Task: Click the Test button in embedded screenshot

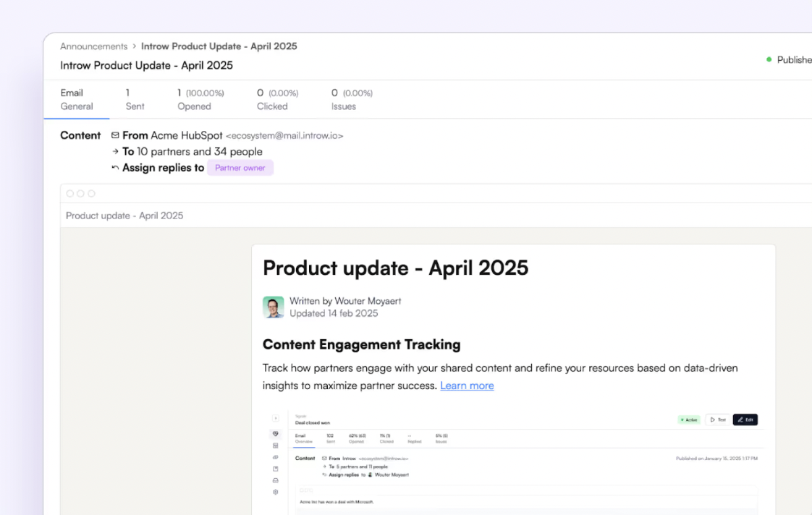Action: (718, 420)
